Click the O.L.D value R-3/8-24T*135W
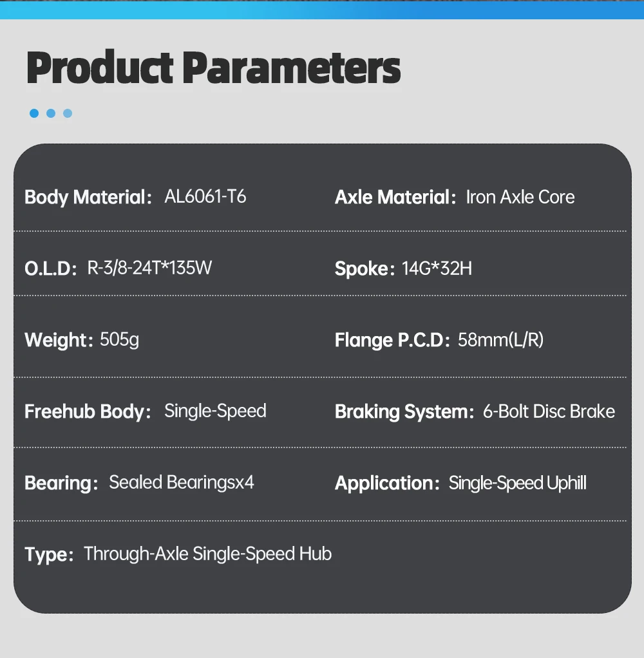 tap(149, 268)
